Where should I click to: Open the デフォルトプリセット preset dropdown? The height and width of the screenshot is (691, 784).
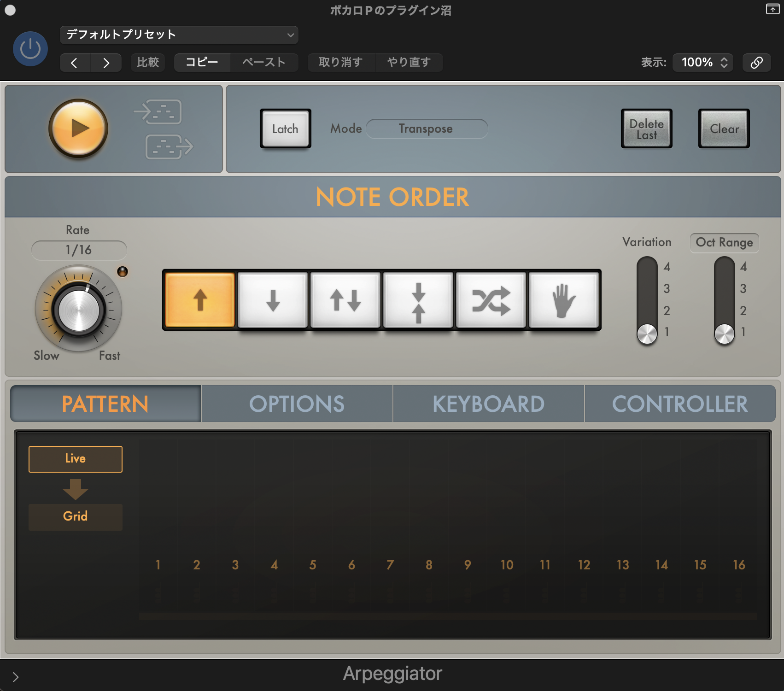[x=179, y=35]
